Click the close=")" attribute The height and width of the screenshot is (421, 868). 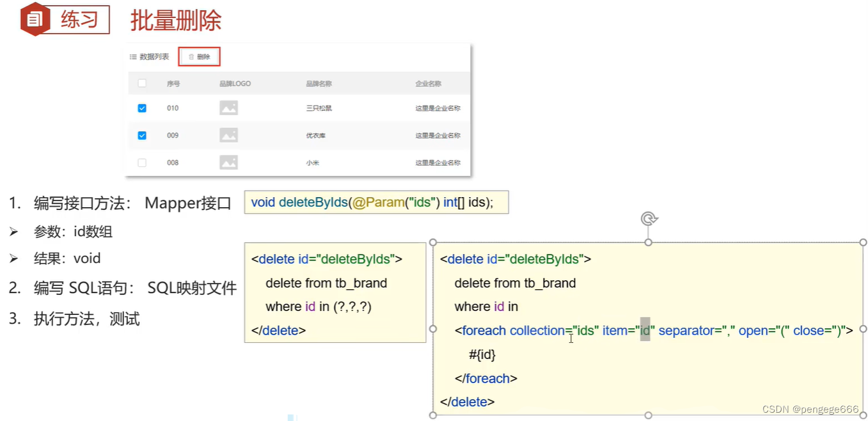click(x=819, y=331)
